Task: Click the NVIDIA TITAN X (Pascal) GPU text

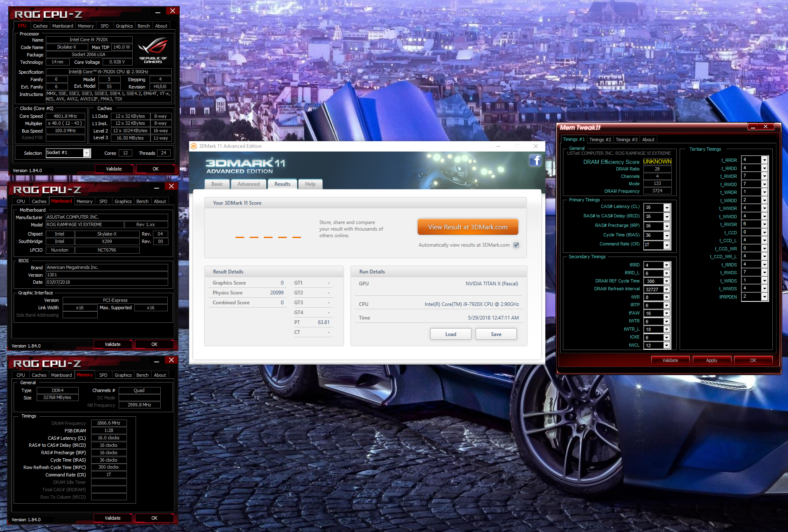Action: click(x=492, y=284)
